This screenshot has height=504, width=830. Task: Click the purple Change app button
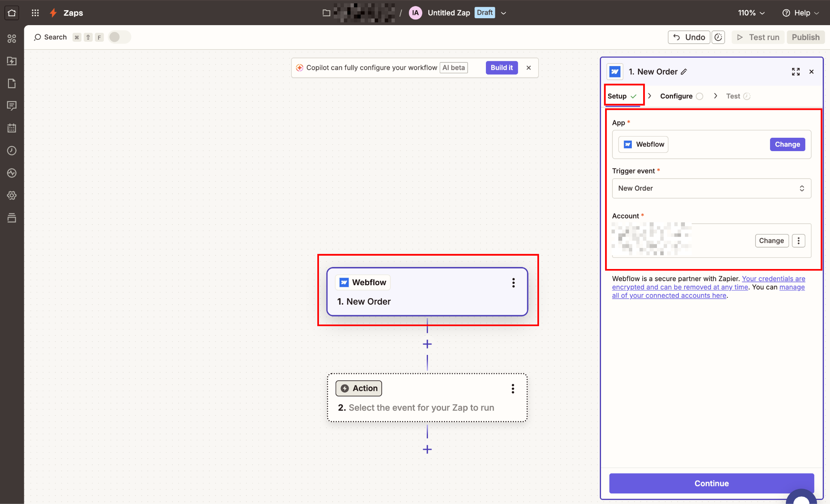coord(787,145)
